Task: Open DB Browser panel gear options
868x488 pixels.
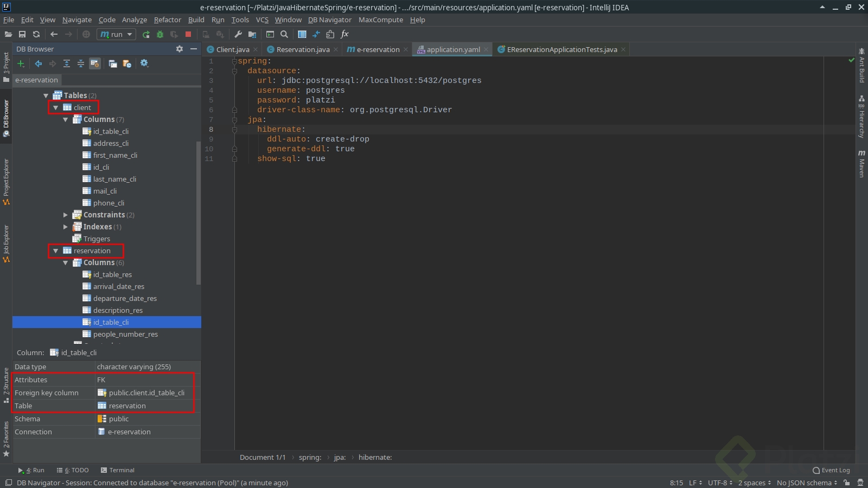Action: (x=180, y=49)
